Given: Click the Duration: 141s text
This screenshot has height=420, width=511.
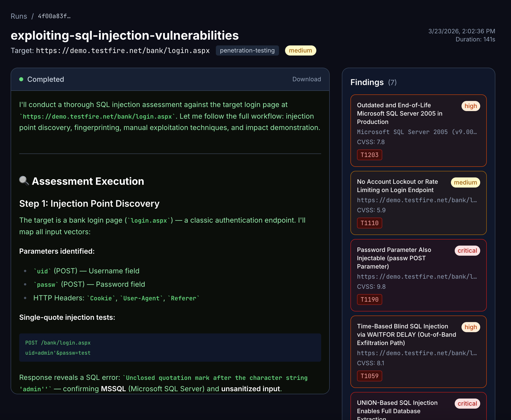Looking at the screenshot, I should [x=475, y=39].
